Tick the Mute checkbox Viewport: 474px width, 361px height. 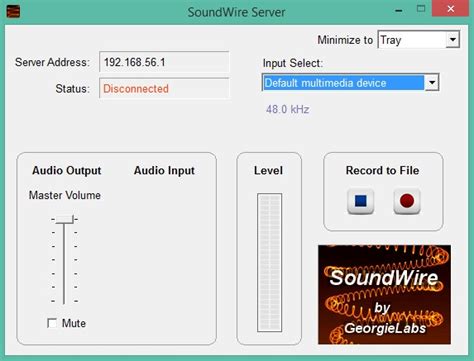click(52, 323)
